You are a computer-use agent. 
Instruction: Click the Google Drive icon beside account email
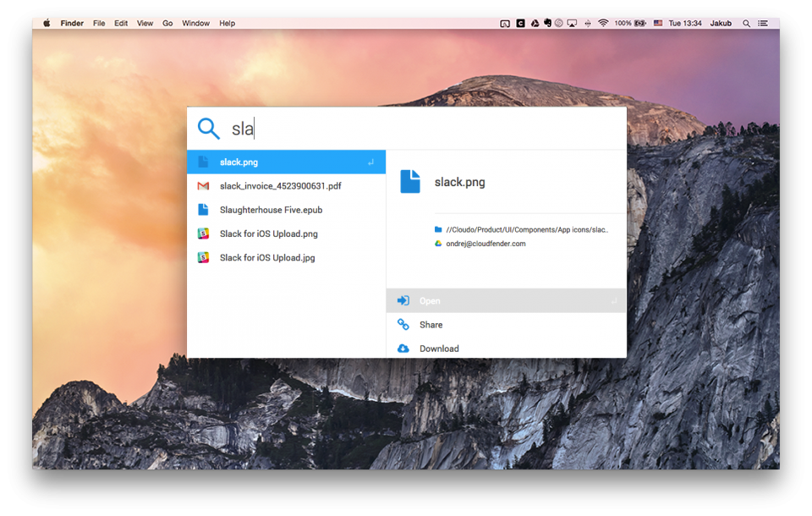click(x=438, y=244)
